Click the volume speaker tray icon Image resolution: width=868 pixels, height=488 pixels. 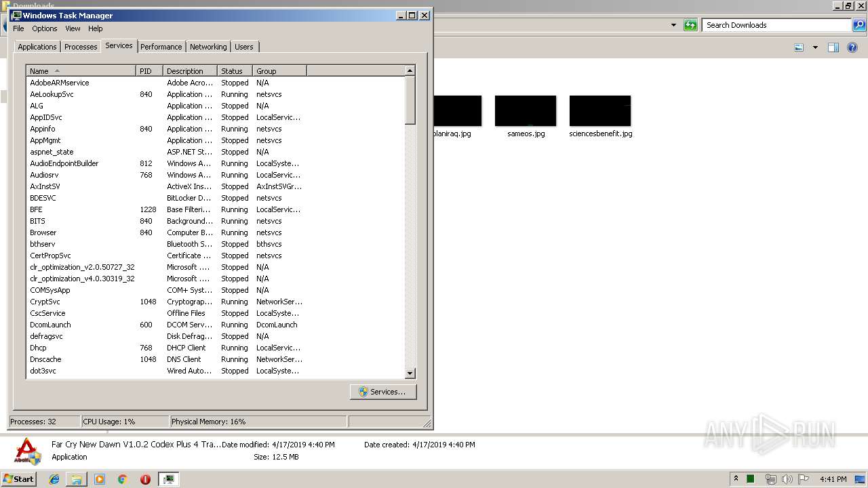pyautogui.click(x=787, y=479)
